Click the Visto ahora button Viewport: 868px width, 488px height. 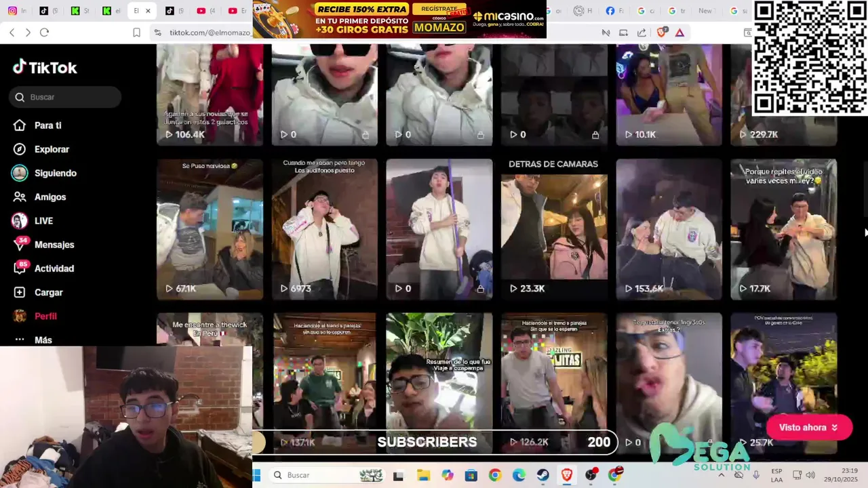pos(808,428)
